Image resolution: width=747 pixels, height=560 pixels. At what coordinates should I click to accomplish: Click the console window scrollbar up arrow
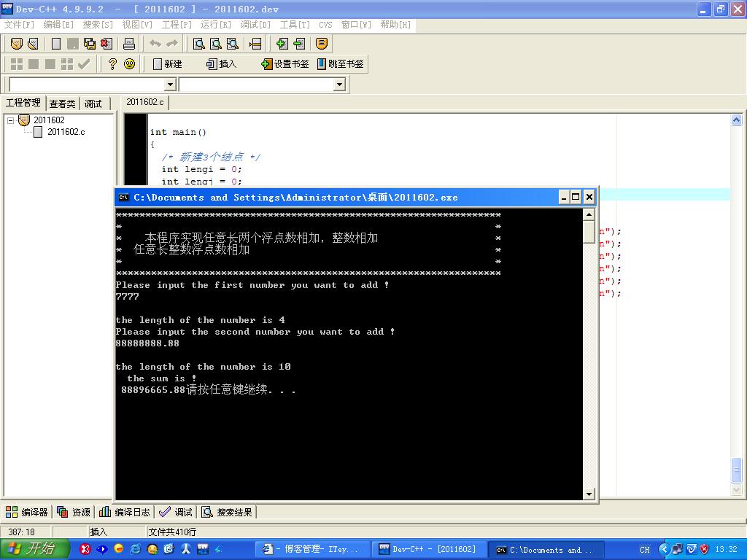click(x=589, y=215)
